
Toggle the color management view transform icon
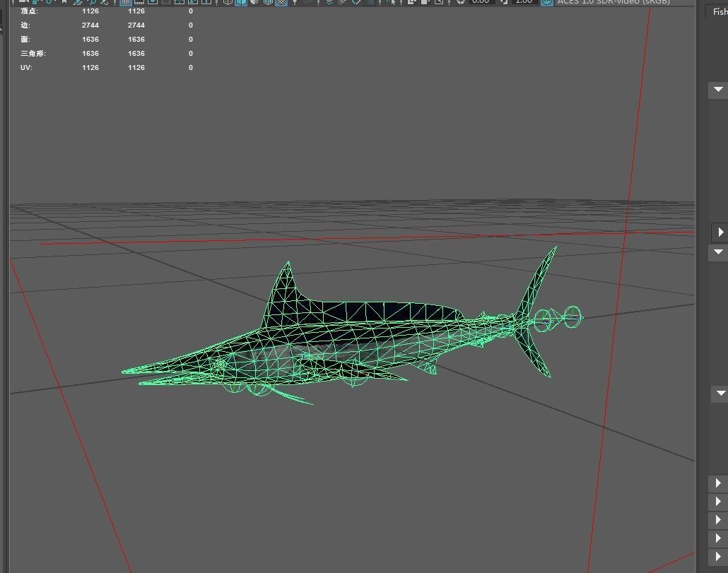pyautogui.click(x=547, y=2)
